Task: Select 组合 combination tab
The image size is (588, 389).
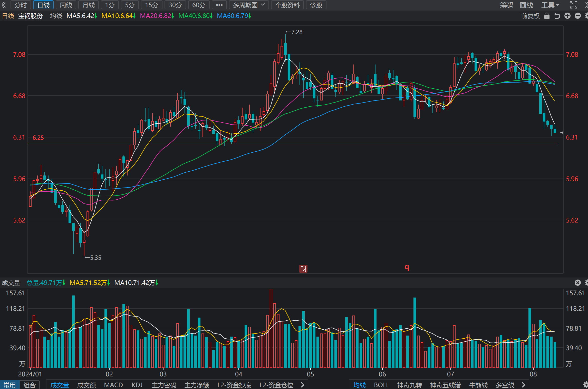Action: click(x=30, y=385)
